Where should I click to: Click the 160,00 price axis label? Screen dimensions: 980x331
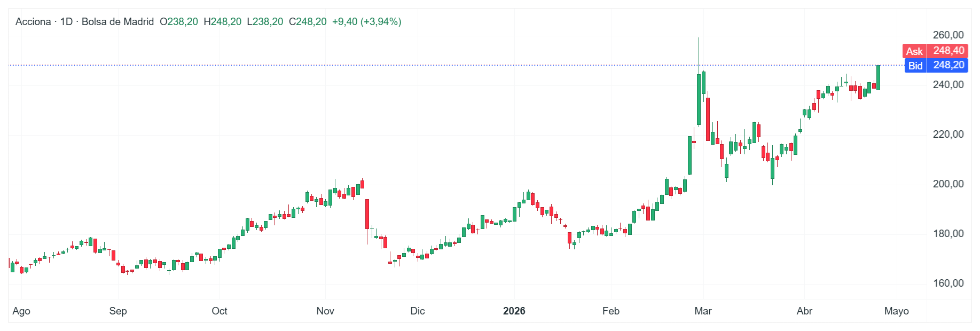(x=948, y=283)
